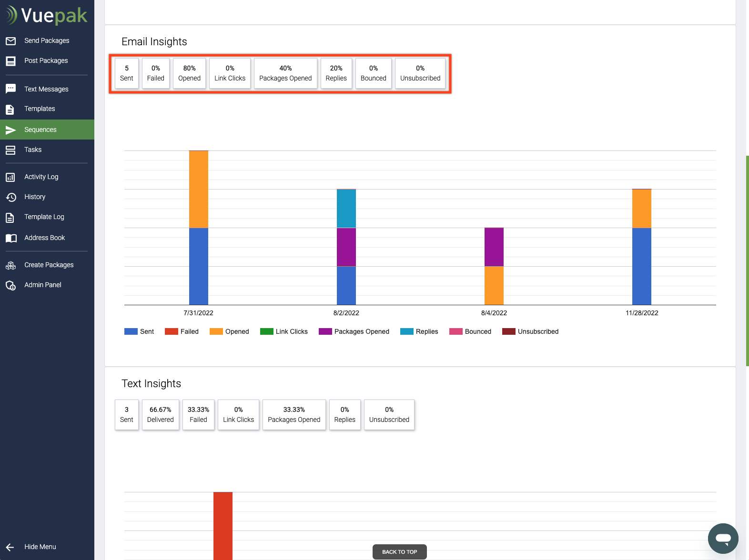Click the 33.33% Packages Opened card

coord(294,415)
